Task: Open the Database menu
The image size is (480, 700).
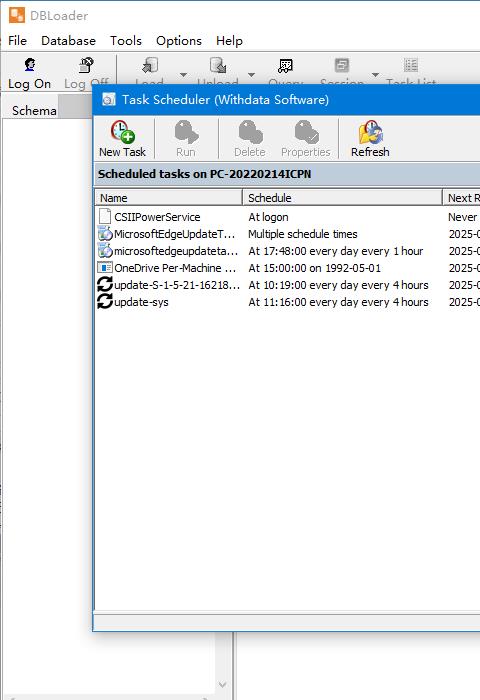Action: (x=68, y=41)
